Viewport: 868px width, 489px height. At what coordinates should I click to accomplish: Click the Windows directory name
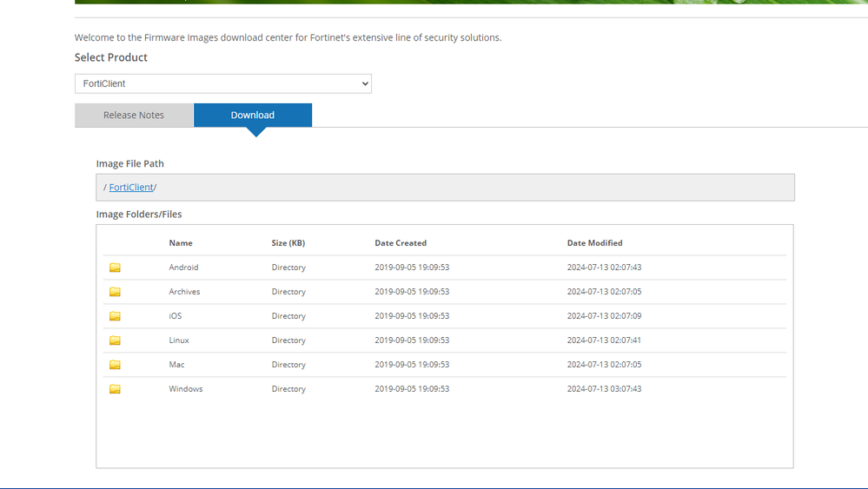(185, 389)
